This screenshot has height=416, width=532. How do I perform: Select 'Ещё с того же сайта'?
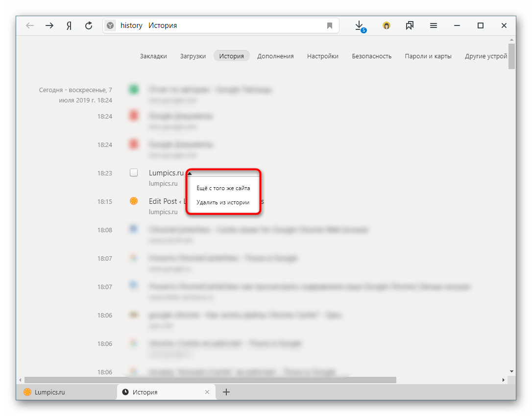(x=223, y=188)
